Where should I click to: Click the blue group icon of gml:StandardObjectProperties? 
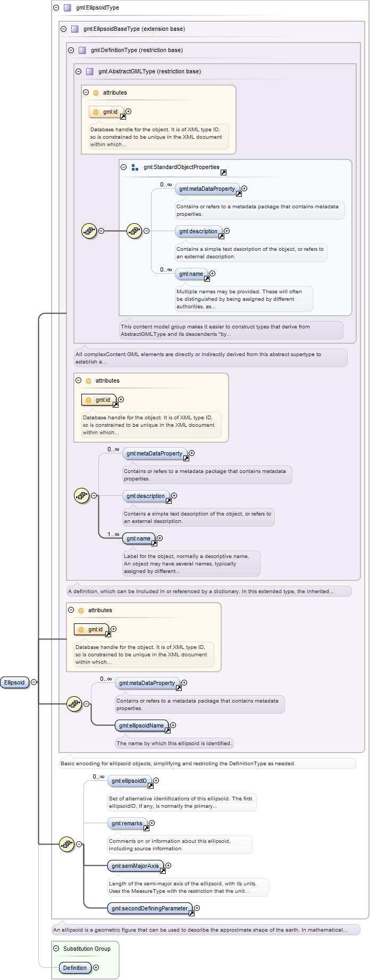click(x=135, y=167)
